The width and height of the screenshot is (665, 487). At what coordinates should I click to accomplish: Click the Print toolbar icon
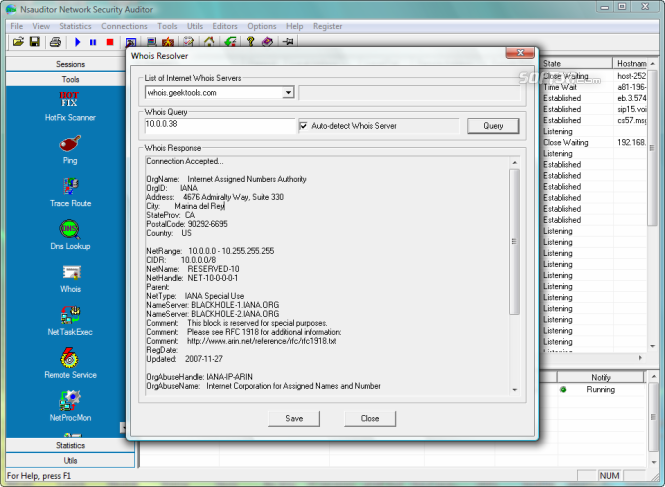point(56,42)
